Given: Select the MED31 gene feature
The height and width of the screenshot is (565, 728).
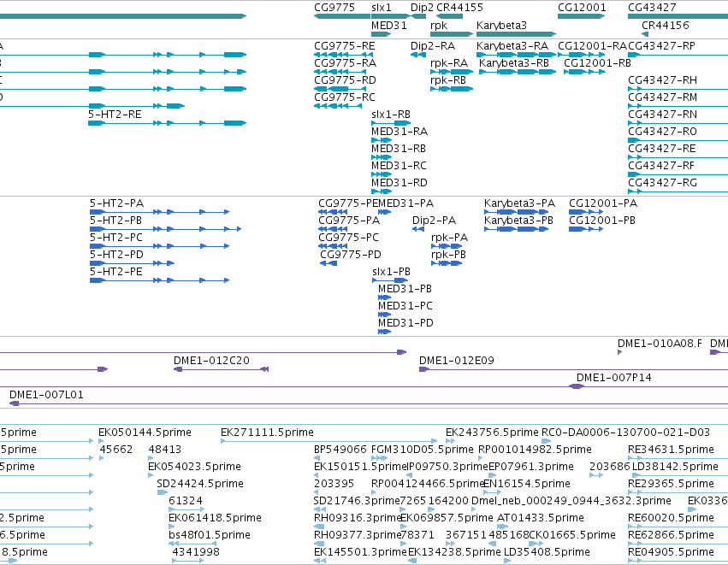Looking at the screenshot, I should click(x=382, y=34).
